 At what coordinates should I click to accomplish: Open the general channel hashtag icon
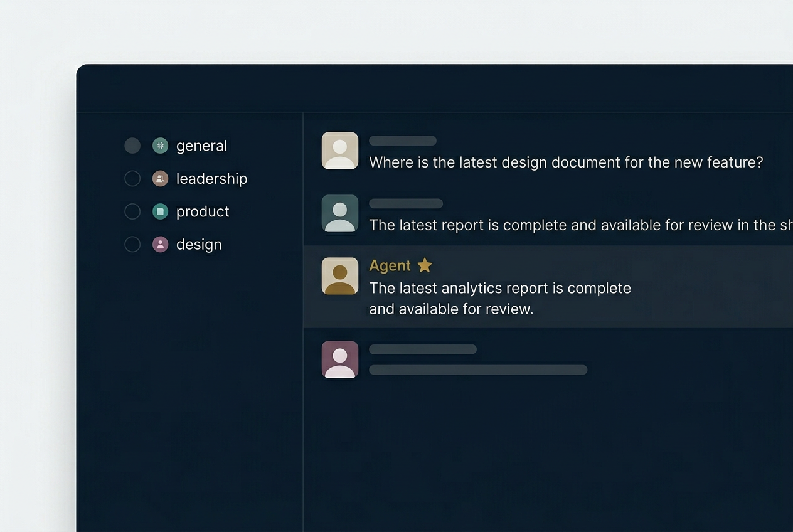point(161,146)
